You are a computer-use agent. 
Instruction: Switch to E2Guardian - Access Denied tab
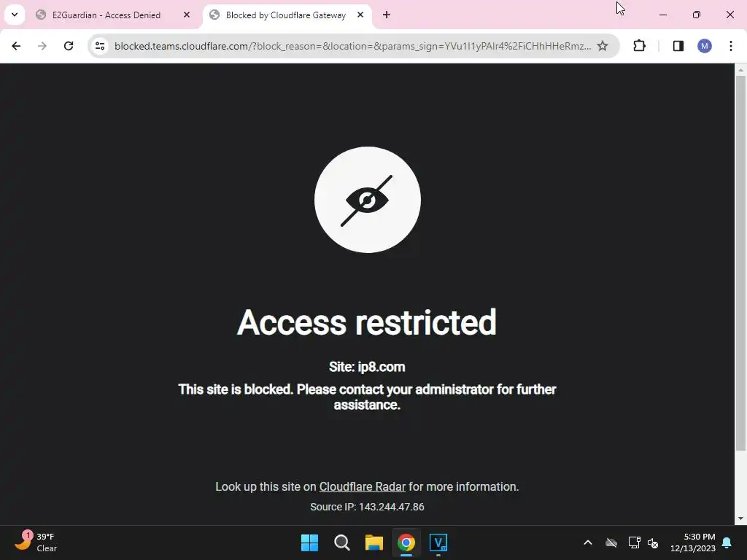(107, 15)
